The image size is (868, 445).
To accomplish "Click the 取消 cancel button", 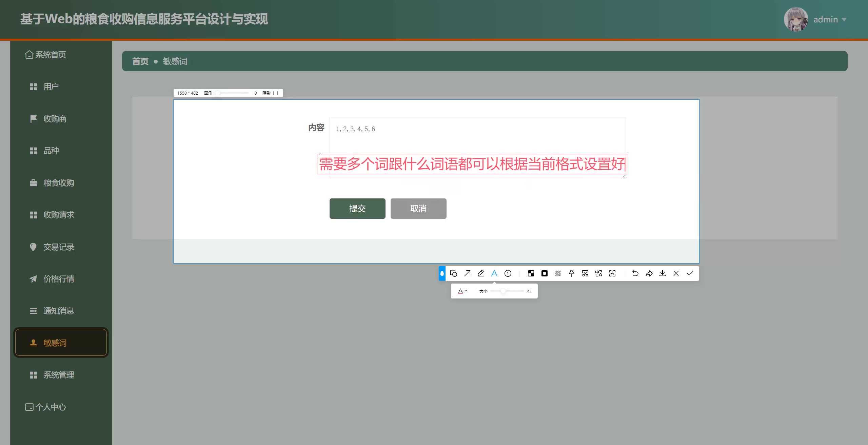I will [x=418, y=209].
